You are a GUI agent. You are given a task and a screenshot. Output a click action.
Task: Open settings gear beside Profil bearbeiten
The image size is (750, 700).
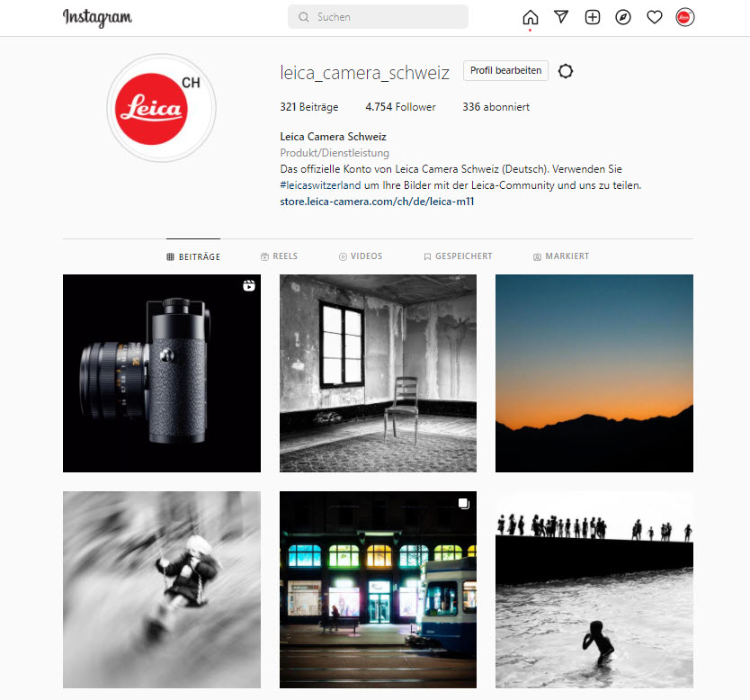pyautogui.click(x=566, y=71)
